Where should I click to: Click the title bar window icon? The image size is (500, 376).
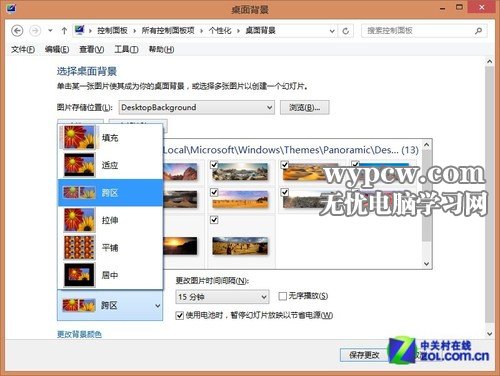pos(11,8)
